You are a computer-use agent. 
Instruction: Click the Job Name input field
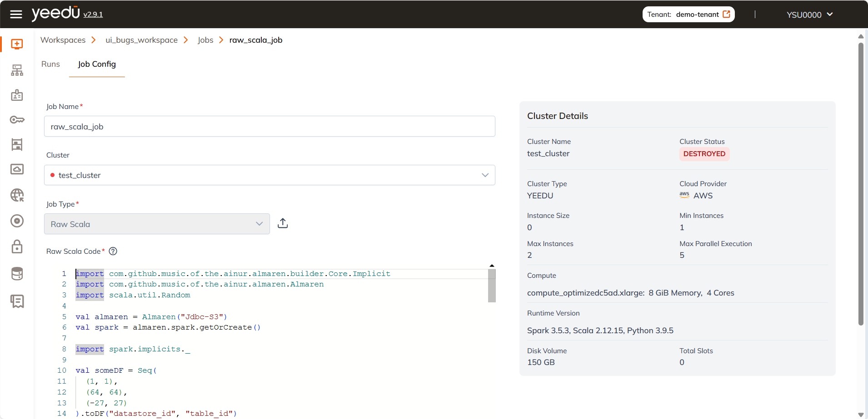coord(269,127)
